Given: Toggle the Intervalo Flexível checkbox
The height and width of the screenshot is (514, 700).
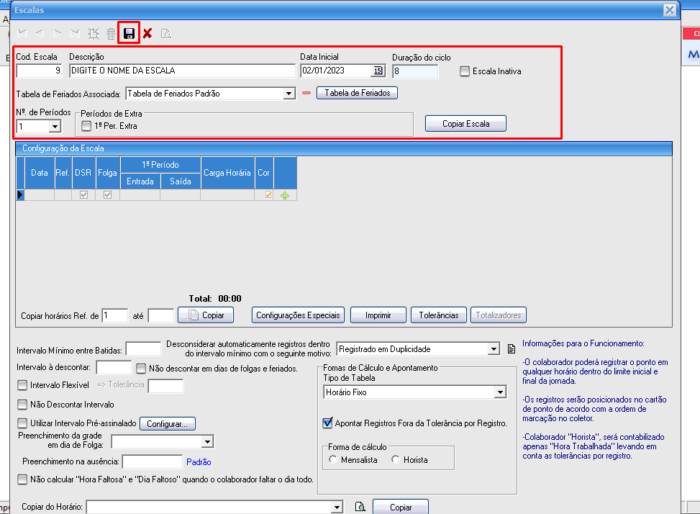Looking at the screenshot, I should pyautogui.click(x=23, y=385).
